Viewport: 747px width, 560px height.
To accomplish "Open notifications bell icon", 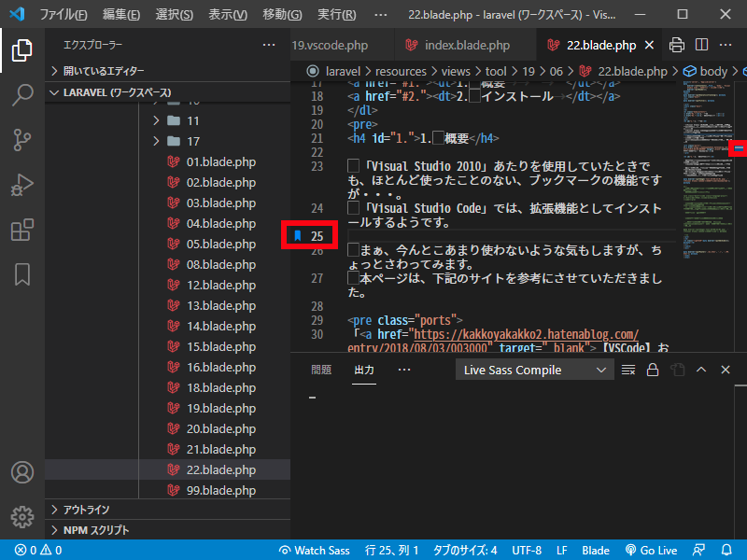I will point(726,550).
